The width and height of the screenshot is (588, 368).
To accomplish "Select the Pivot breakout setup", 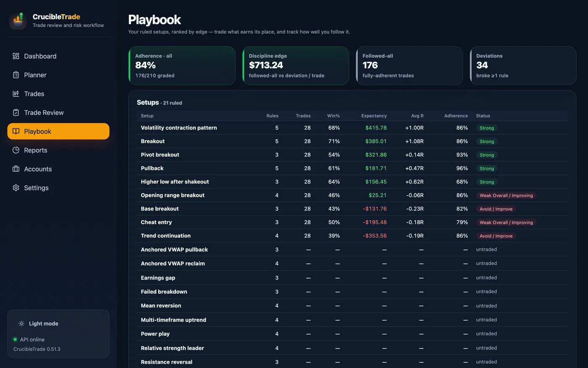I will tap(352, 155).
